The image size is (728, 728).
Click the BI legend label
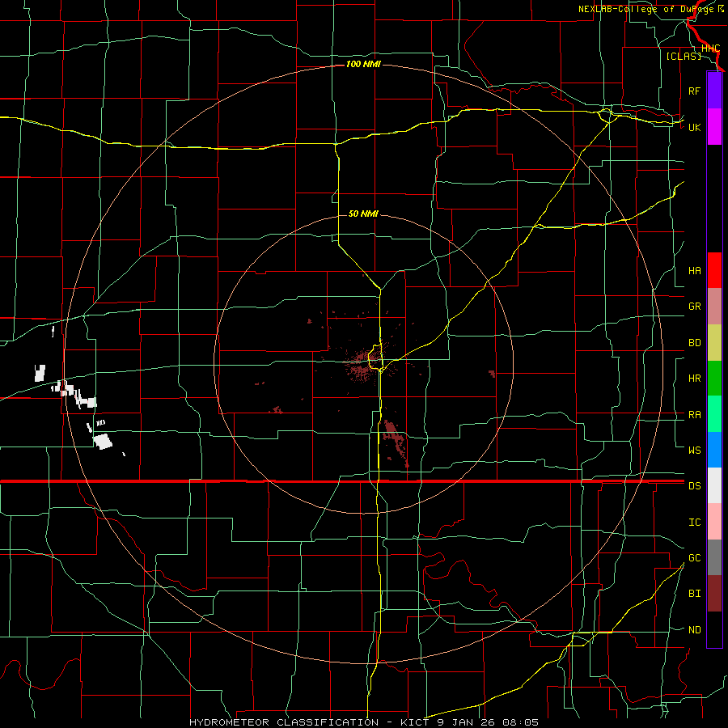(694, 594)
